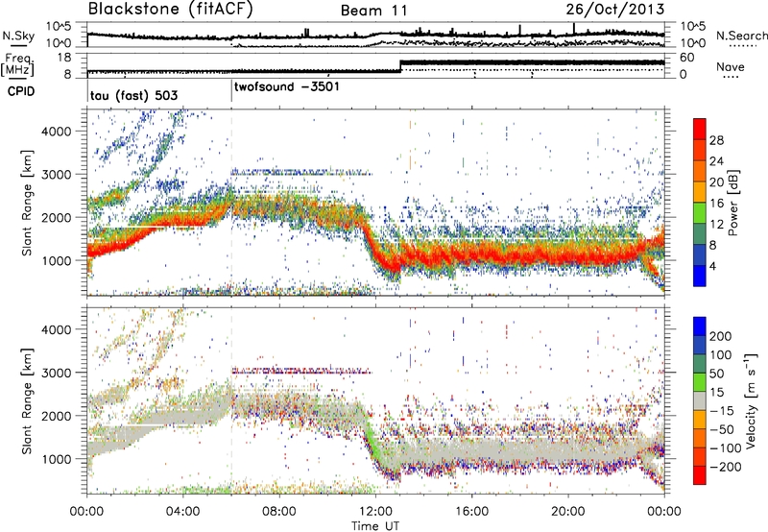Click the 'Freq. [MHz]' axis label
The width and height of the screenshot is (768, 532).
[x=18, y=64]
